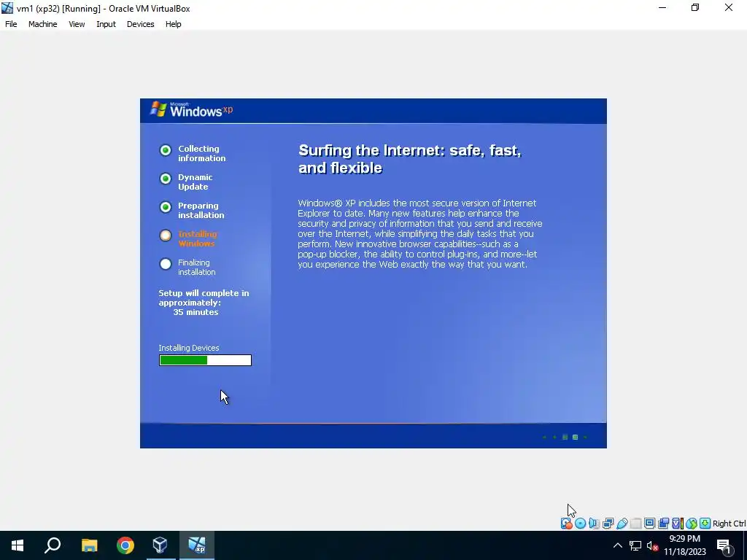Click the greyed shared folders indicator icon
747x560 pixels.
[635, 524]
